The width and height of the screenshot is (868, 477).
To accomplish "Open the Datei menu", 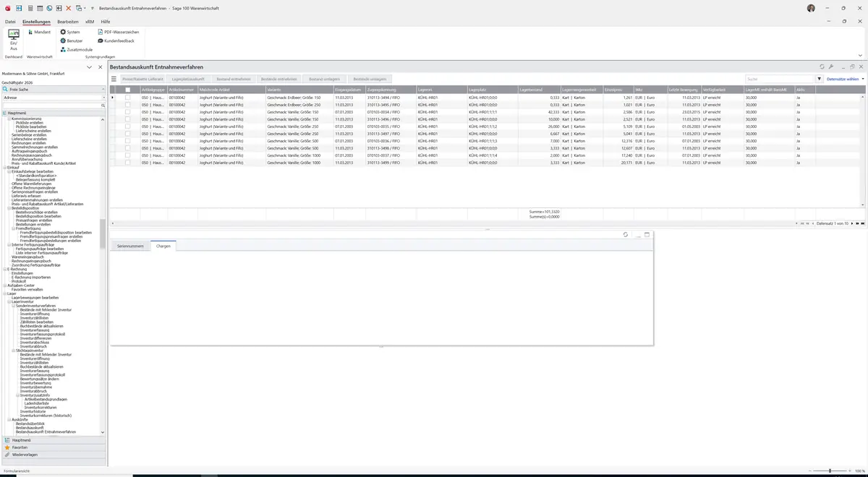I will click(10, 22).
